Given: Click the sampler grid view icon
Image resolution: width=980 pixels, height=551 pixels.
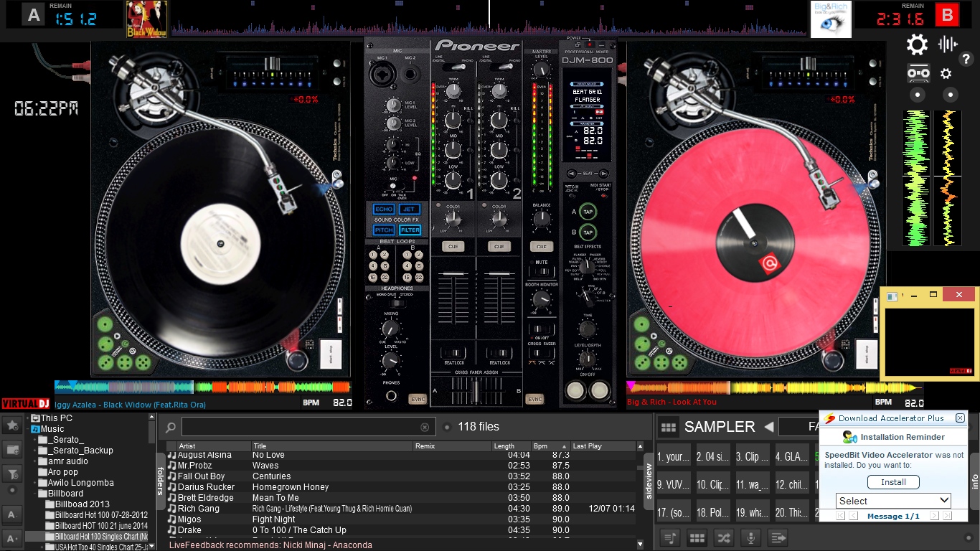Looking at the screenshot, I should 669,426.
